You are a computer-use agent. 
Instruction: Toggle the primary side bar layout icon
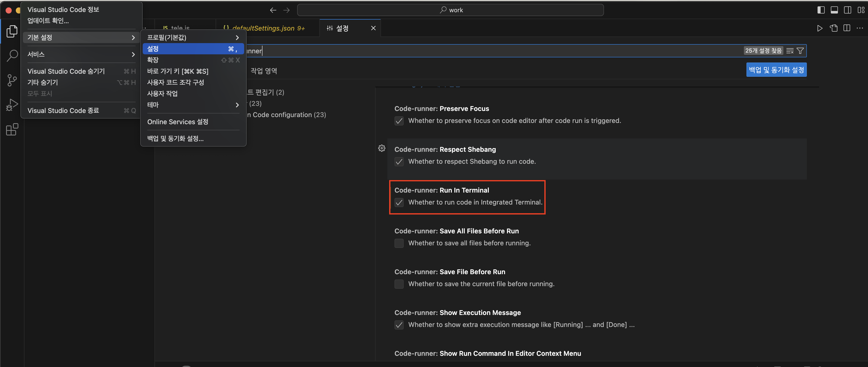click(821, 10)
